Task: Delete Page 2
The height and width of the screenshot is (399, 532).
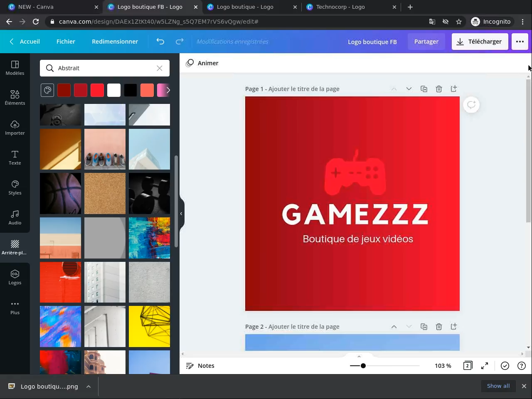Action: tap(439, 327)
